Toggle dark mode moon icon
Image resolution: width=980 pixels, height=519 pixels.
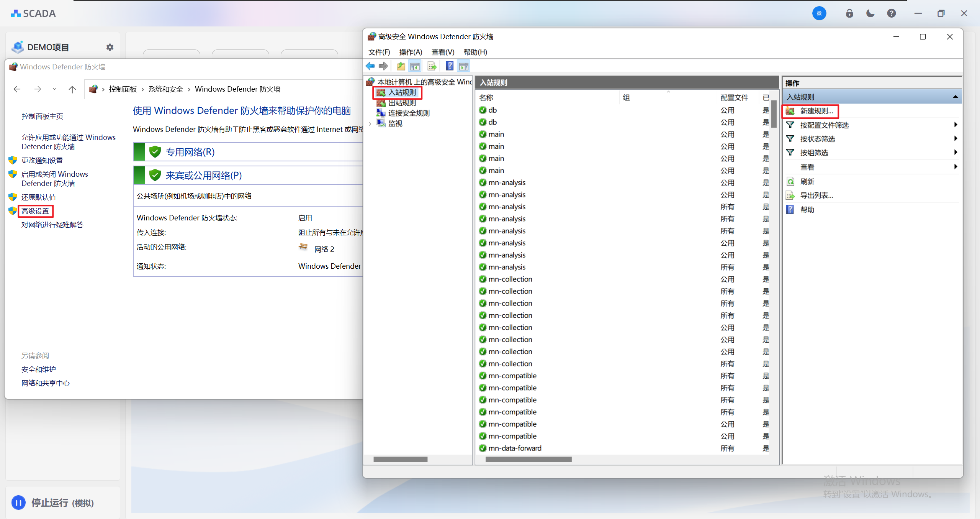[x=870, y=13]
